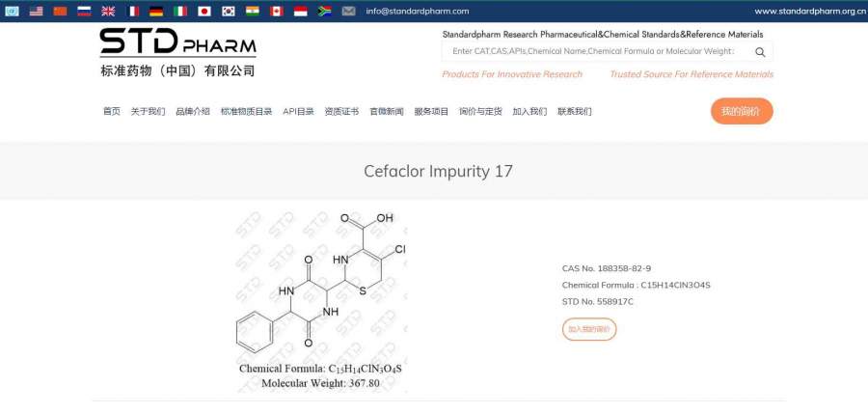Open the 关于我们 menu item
The height and width of the screenshot is (414, 868).
(148, 111)
